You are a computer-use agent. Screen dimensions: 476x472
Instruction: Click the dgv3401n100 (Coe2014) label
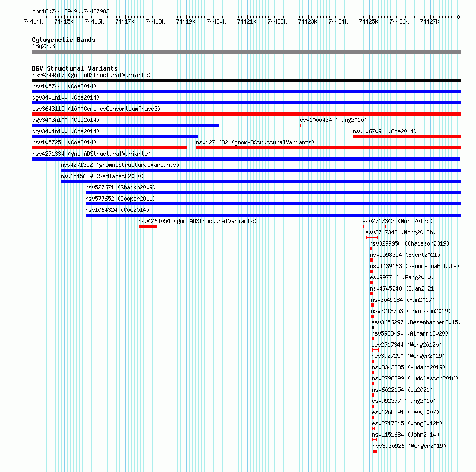[66, 97]
